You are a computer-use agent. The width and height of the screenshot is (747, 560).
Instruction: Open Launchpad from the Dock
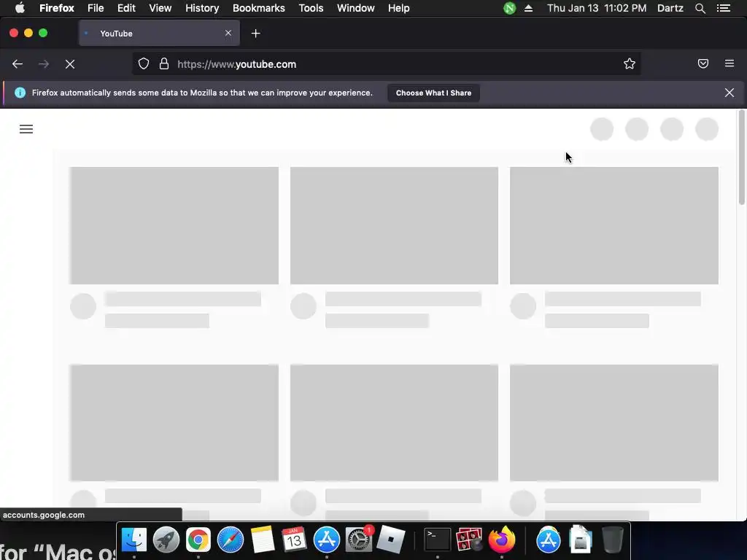point(166,540)
